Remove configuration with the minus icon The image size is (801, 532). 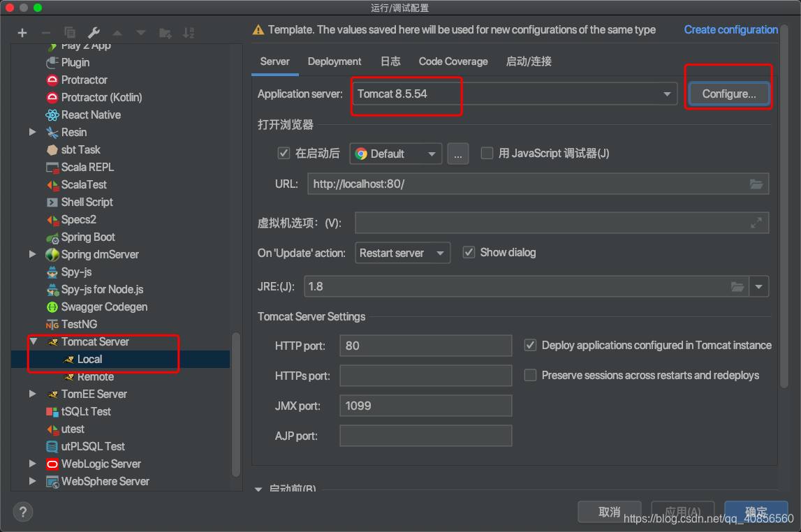coord(46,34)
